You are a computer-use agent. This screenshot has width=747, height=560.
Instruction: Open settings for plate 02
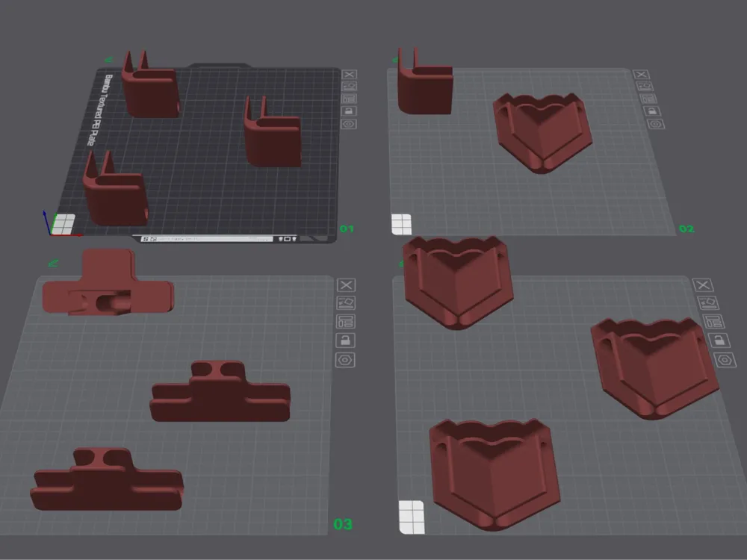(x=656, y=124)
